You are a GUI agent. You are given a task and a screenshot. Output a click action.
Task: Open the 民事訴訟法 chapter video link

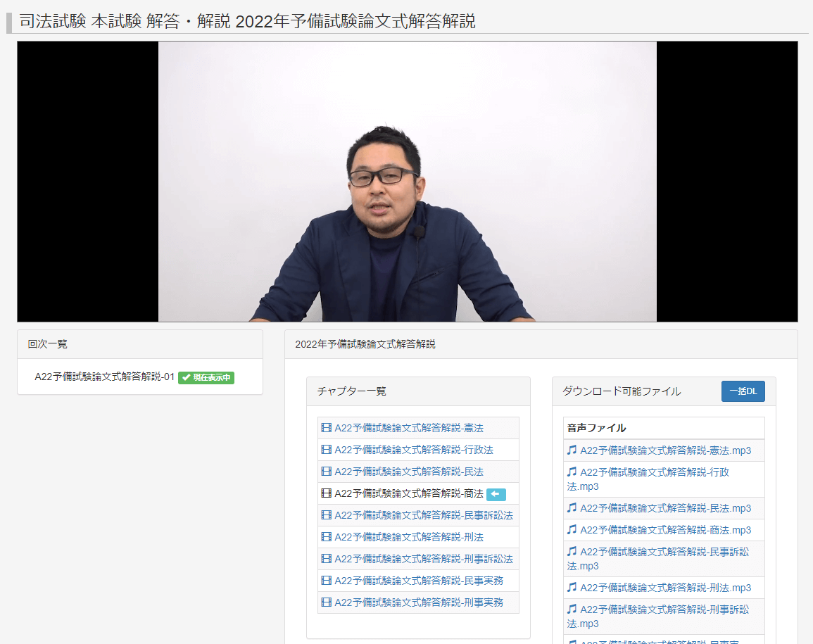pyautogui.click(x=423, y=515)
